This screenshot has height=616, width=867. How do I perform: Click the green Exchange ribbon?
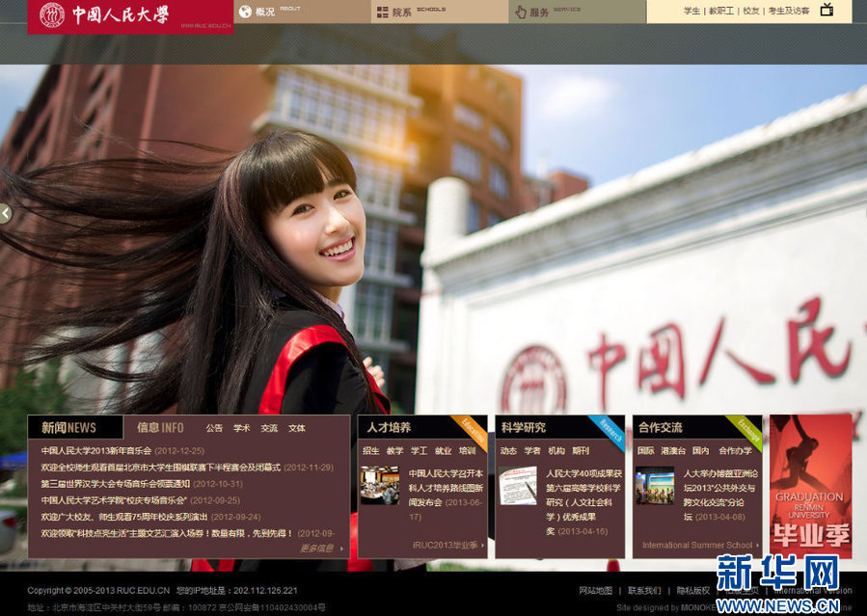coord(745,433)
